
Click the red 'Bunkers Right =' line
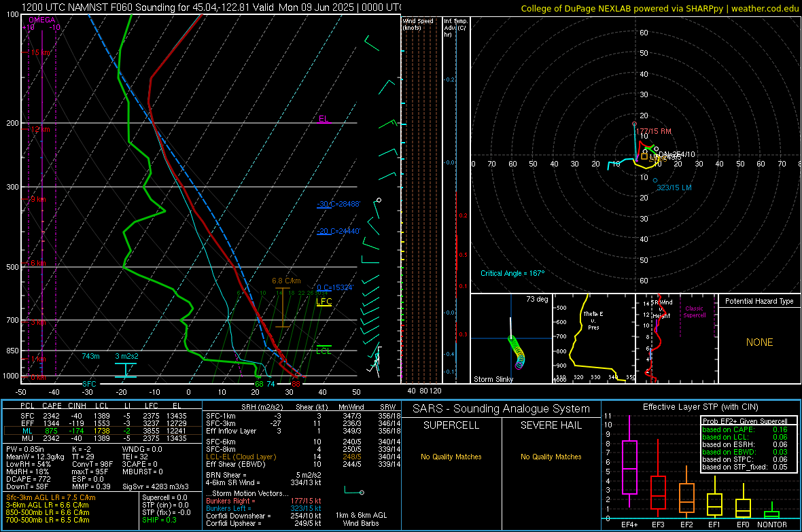(x=264, y=501)
